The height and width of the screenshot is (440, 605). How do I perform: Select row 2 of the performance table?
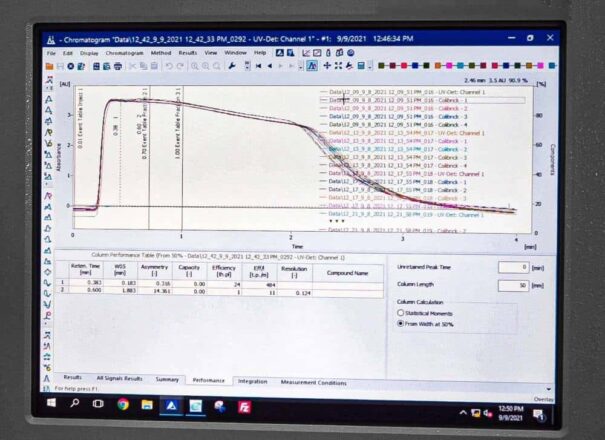click(x=220, y=292)
